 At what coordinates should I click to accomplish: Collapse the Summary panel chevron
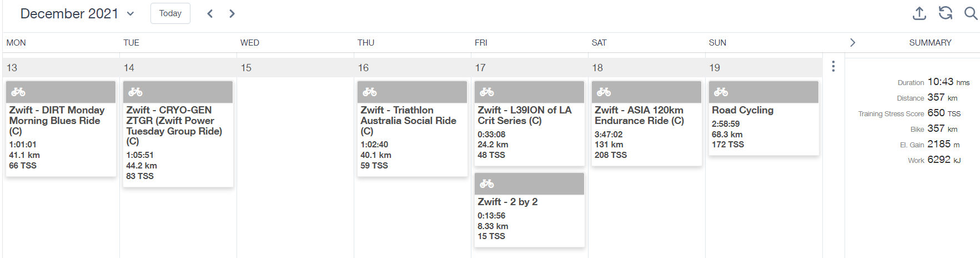point(853,43)
